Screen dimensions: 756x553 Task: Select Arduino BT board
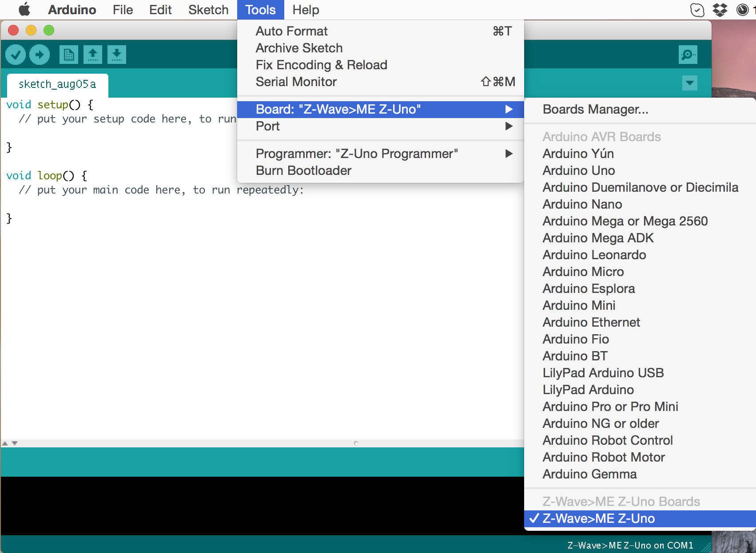640,356
